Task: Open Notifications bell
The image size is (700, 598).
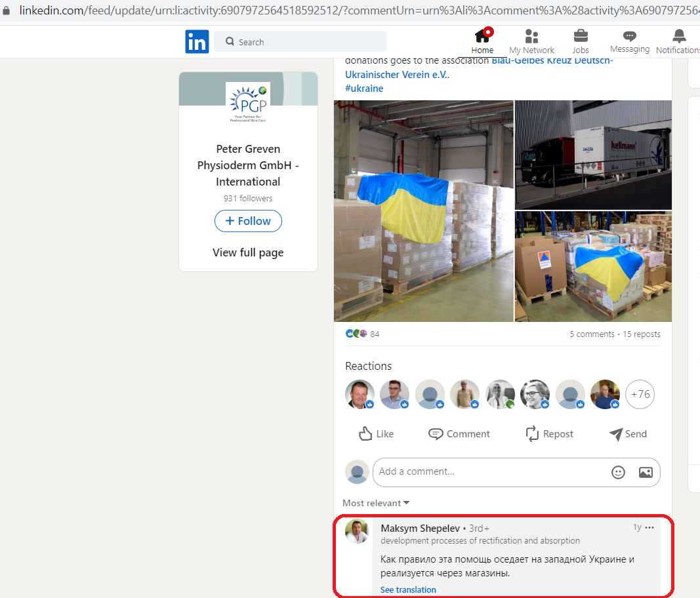Action: coord(678,41)
